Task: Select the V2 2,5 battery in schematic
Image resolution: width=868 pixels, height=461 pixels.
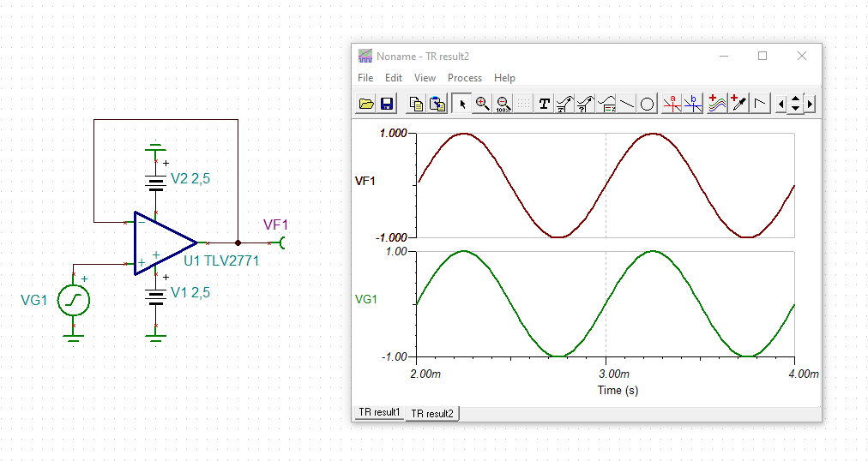Action: point(156,182)
